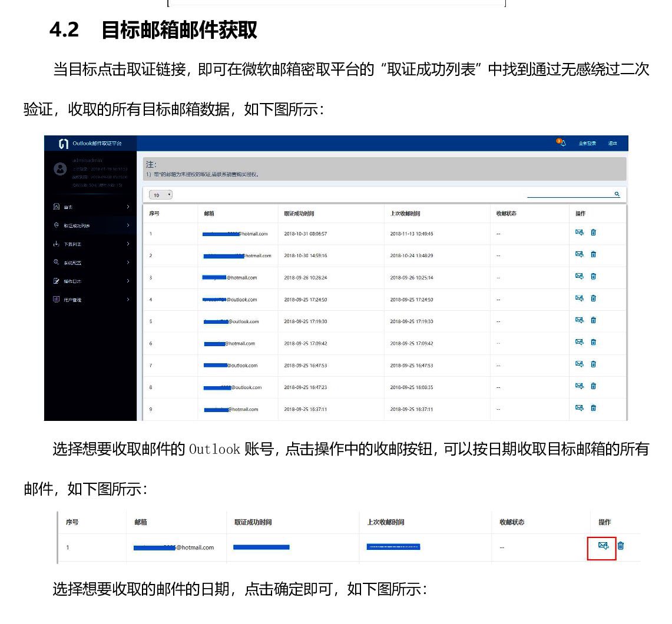Delete row 7 dated 2018-09-25 16:47:53
This screenshot has height=624, width=672.
click(593, 364)
